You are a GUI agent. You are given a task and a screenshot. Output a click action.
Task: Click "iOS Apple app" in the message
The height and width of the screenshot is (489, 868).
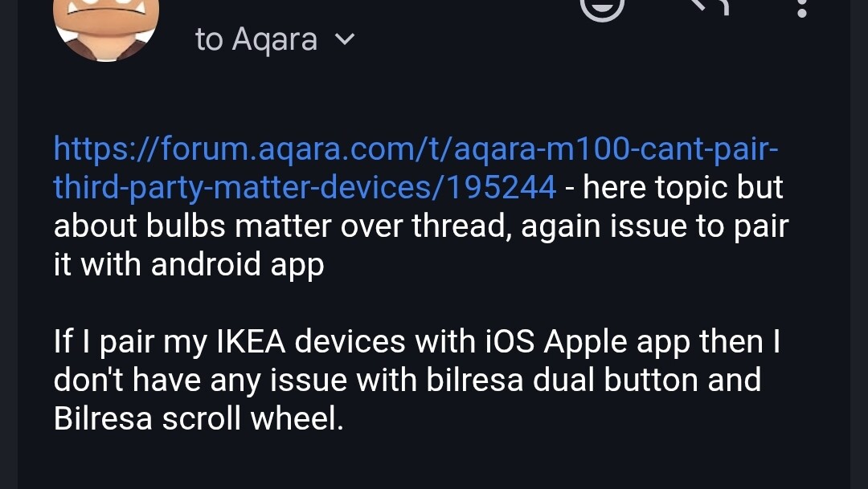pos(555,342)
